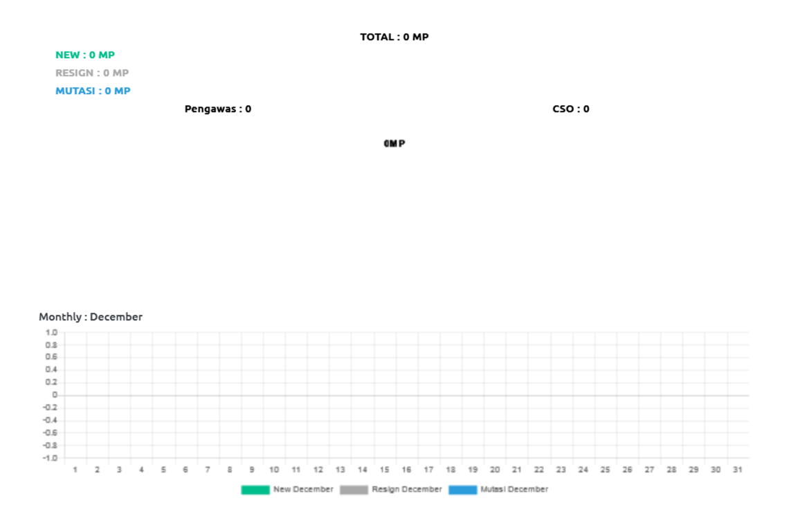Select the 'TOTAL : 0 MP' heading
The width and height of the screenshot is (789, 532).
[394, 37]
